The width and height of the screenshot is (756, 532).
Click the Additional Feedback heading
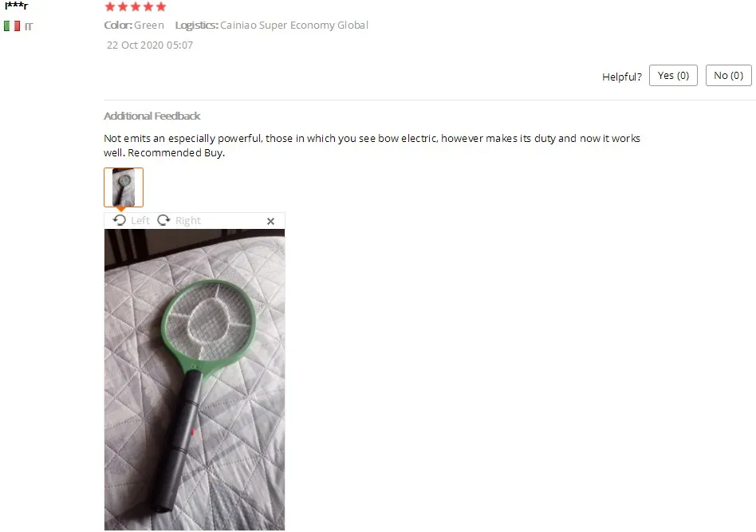(x=152, y=116)
